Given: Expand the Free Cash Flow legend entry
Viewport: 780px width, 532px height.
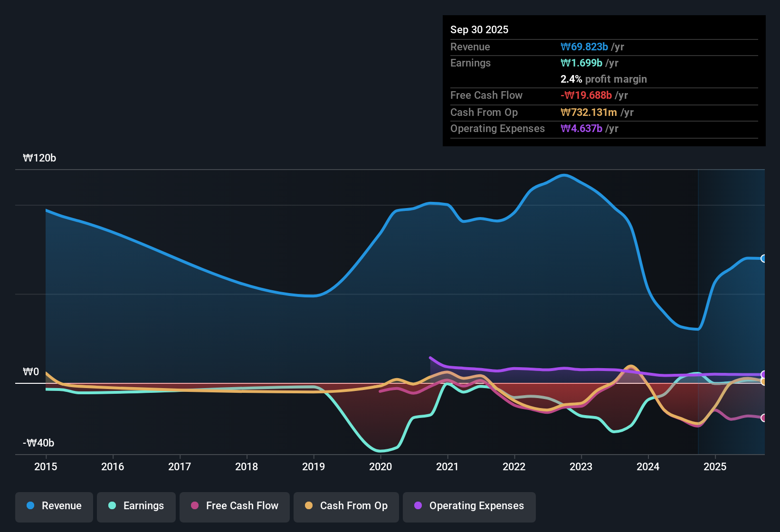Looking at the screenshot, I should pos(234,506).
